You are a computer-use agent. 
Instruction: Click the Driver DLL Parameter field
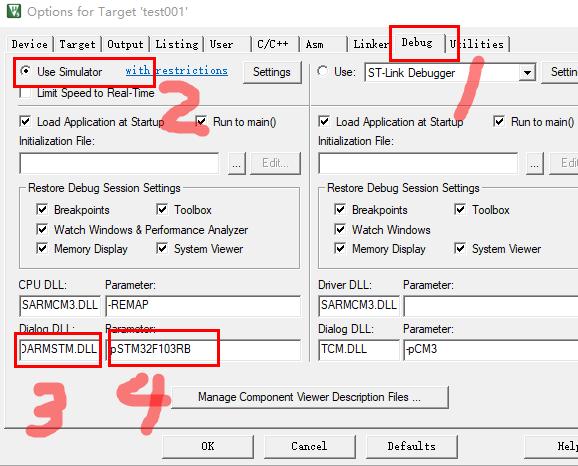[491, 305]
